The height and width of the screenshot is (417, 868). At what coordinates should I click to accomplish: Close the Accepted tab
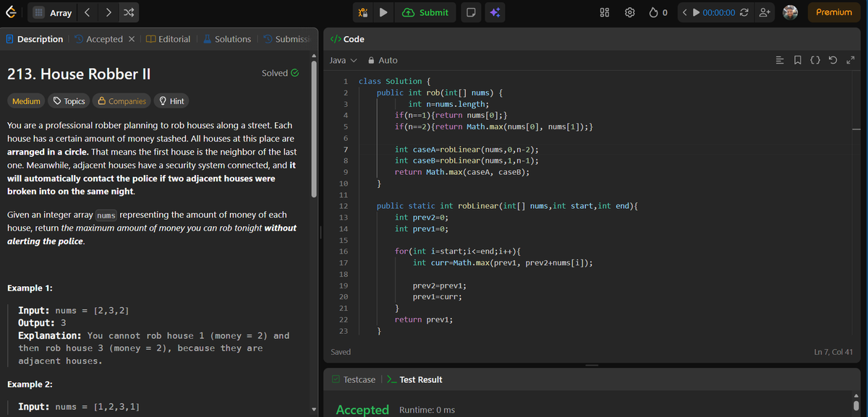[x=132, y=39]
